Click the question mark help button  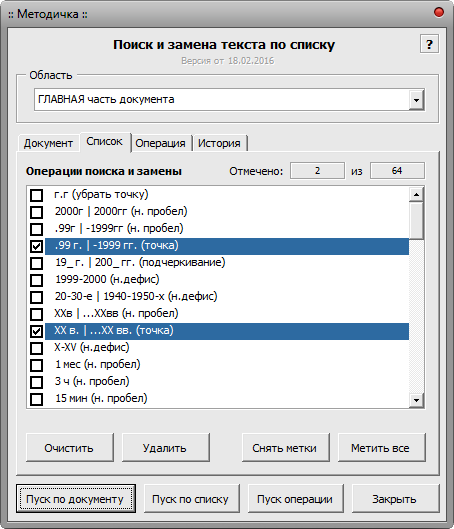429,44
